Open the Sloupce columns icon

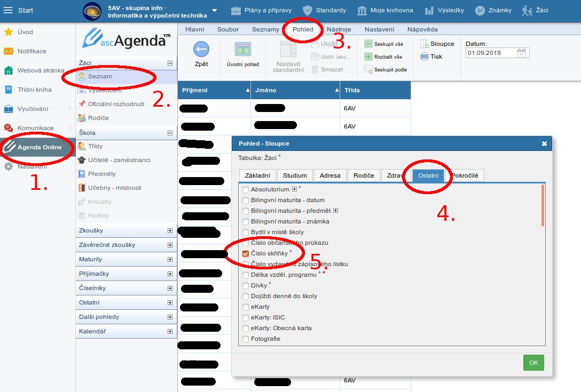(x=425, y=44)
